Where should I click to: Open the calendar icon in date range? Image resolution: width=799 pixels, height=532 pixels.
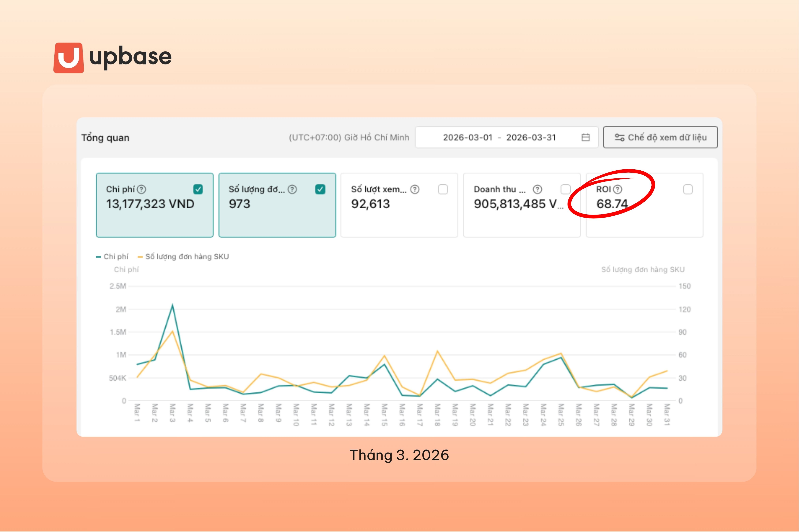585,137
